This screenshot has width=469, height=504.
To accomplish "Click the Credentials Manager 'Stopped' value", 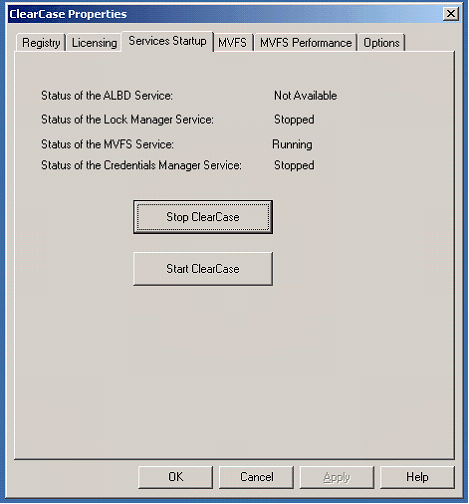I will (294, 165).
